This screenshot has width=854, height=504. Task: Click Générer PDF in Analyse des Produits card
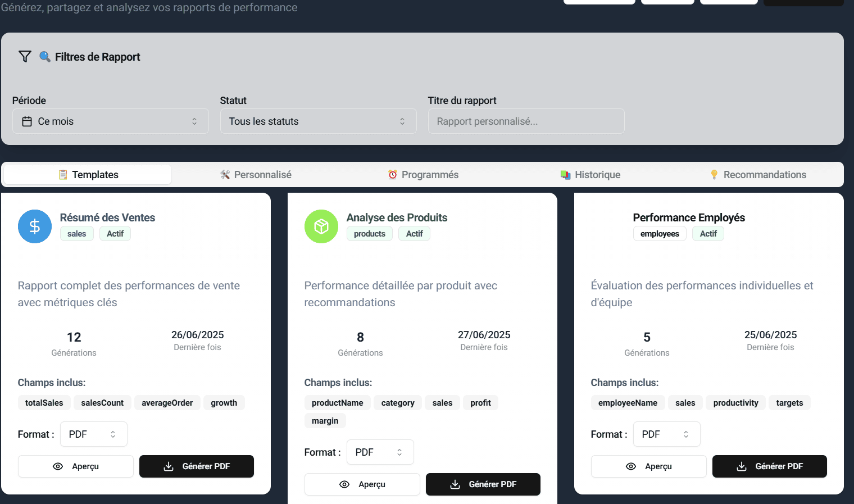point(483,484)
